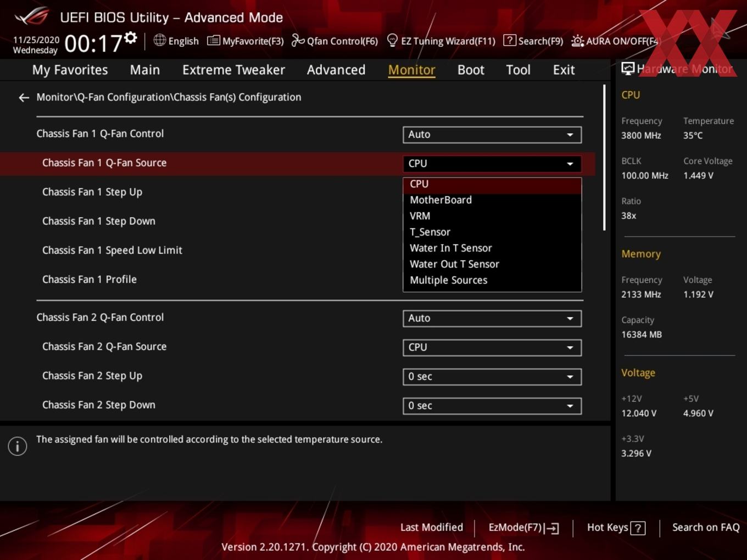Image resolution: width=747 pixels, height=560 pixels.
Task: Click memory frequency 2133 MHz
Action: click(x=641, y=295)
